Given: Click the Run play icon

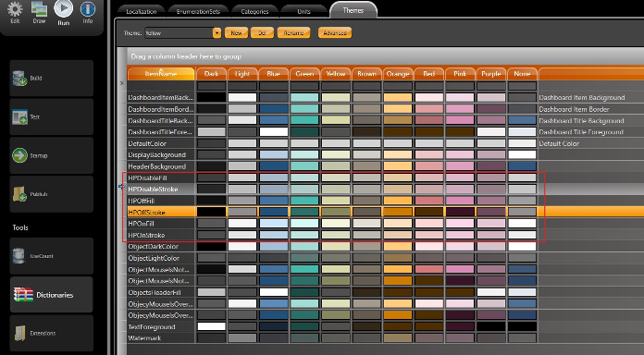Looking at the screenshot, I should (63, 8).
